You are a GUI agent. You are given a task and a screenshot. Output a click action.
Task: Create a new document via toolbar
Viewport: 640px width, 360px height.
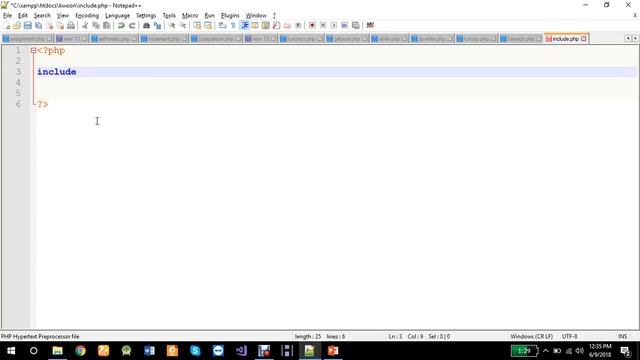[x=7, y=25]
